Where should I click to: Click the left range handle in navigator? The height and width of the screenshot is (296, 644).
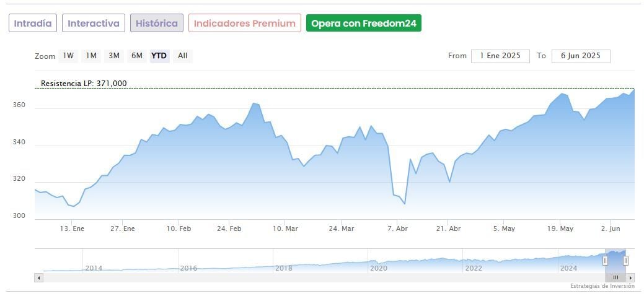tap(606, 261)
